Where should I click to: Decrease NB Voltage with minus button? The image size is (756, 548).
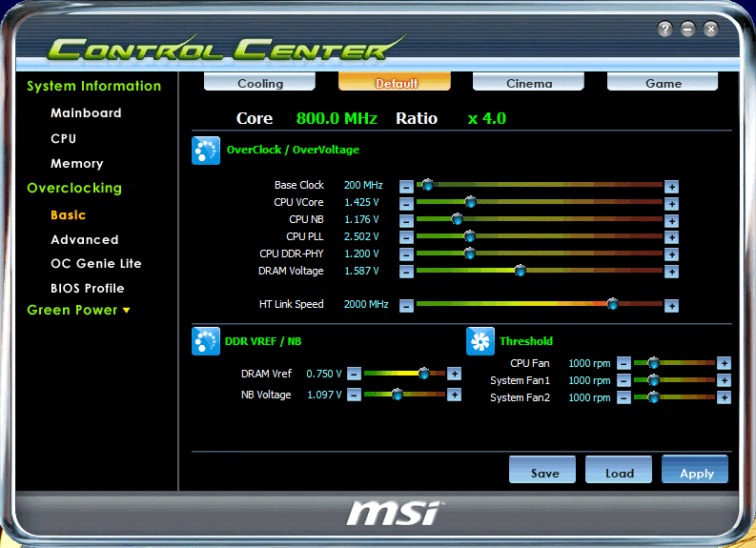[x=354, y=395]
